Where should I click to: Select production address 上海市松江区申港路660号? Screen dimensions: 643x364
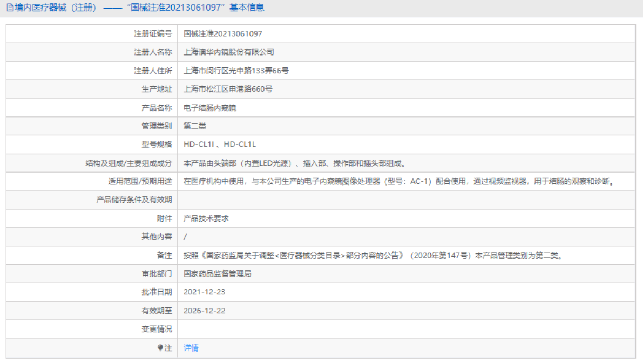(x=228, y=89)
